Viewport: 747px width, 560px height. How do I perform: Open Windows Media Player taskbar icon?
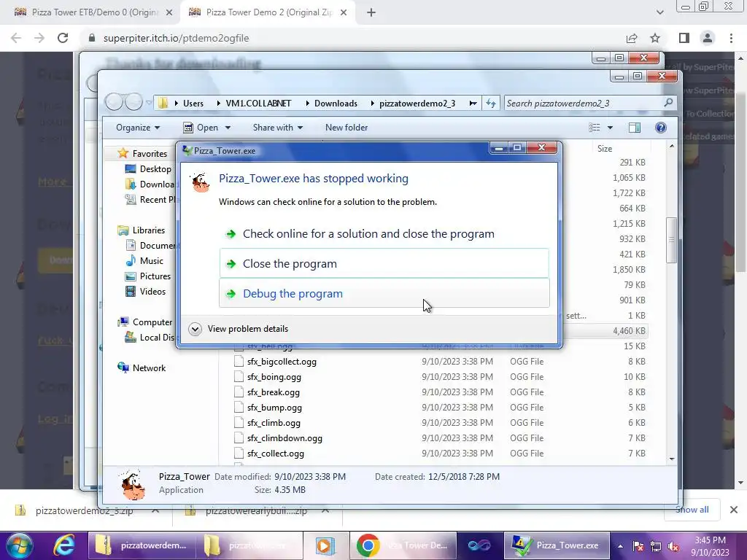(x=325, y=545)
